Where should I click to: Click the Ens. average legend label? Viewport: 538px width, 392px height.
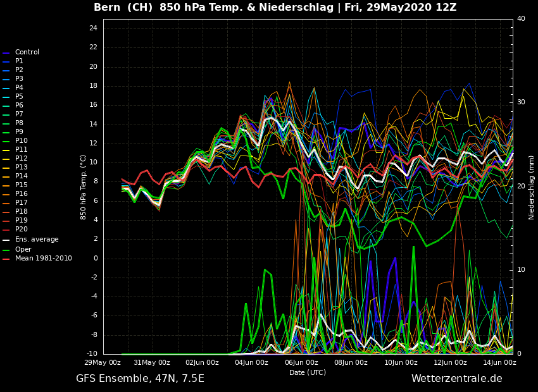click(x=37, y=240)
